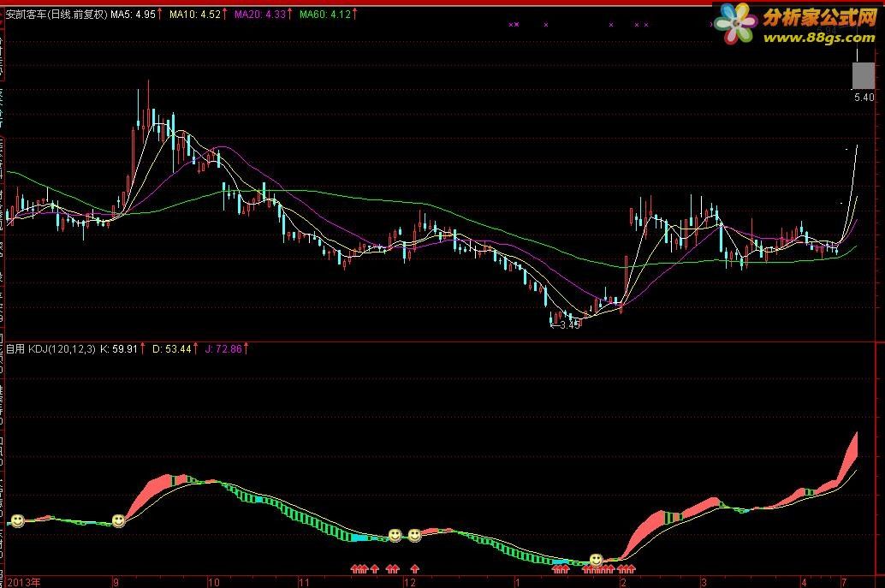Click month 3 on the time axis
This screenshot has width=885, height=588.
704,582
